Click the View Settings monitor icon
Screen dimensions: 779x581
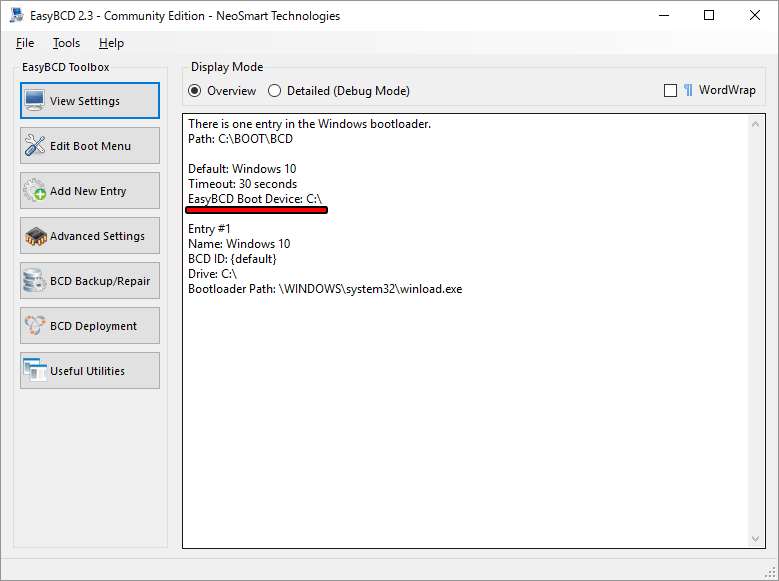tap(35, 100)
